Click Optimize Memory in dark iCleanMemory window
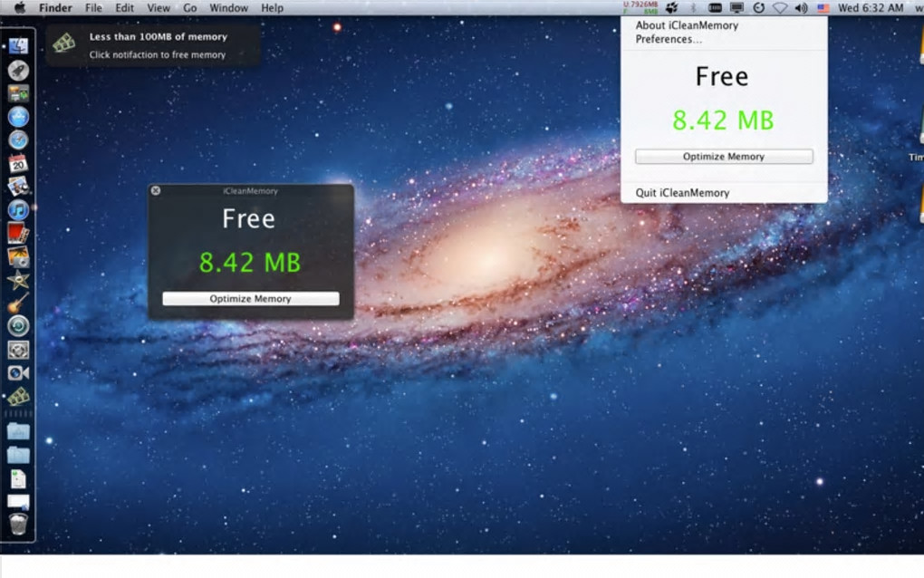924x578 pixels. point(250,299)
